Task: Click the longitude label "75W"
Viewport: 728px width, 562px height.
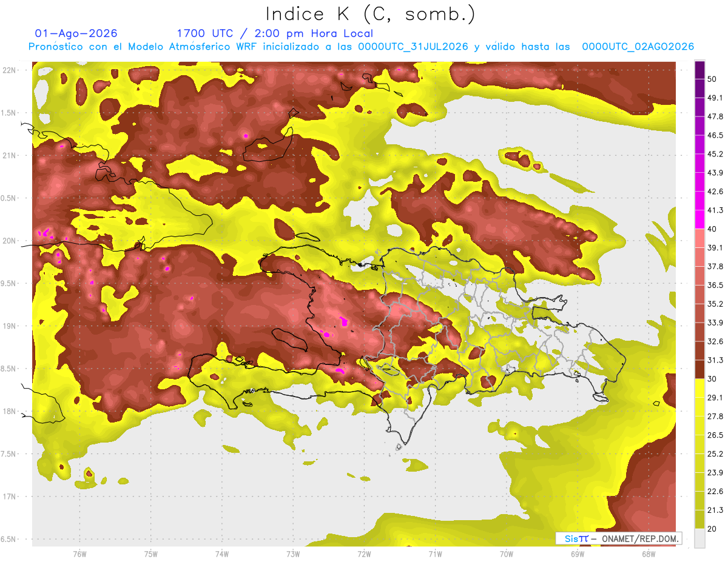Action: click(150, 554)
